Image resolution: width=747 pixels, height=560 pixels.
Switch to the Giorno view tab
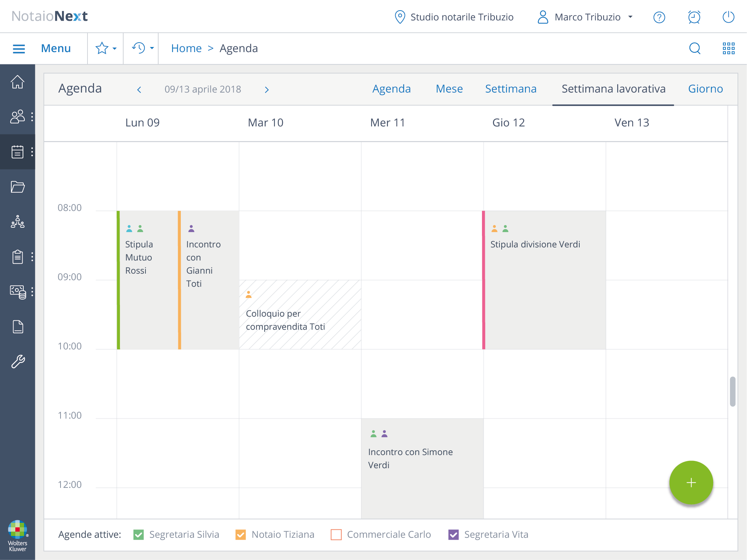coord(705,89)
